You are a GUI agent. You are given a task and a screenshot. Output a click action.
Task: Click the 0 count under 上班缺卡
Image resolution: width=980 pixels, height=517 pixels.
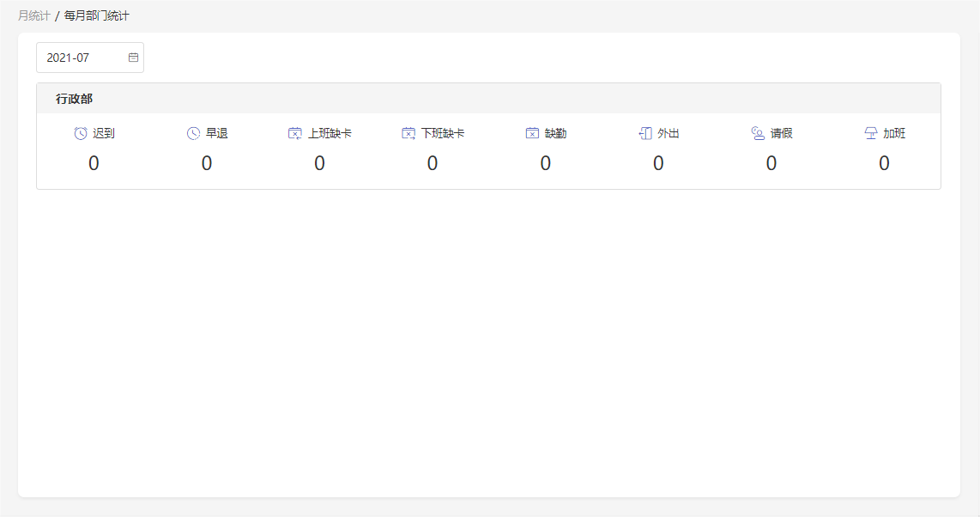coord(319,163)
